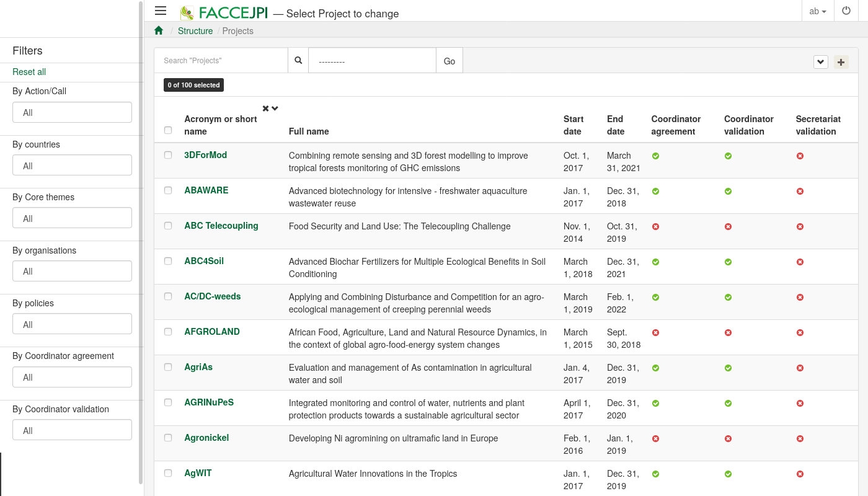
Task: Click the sidebar filters vertical scrollbar
Action: [141, 242]
